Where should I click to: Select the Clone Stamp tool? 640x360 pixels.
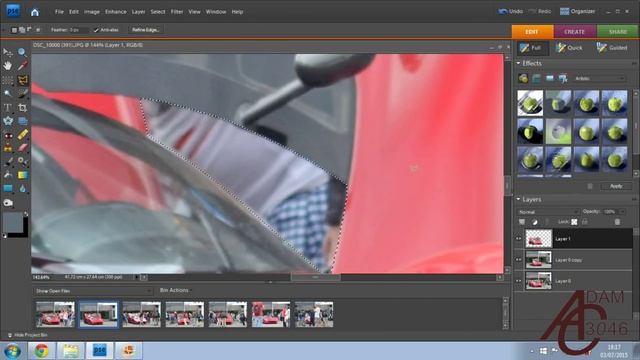(x=8, y=148)
